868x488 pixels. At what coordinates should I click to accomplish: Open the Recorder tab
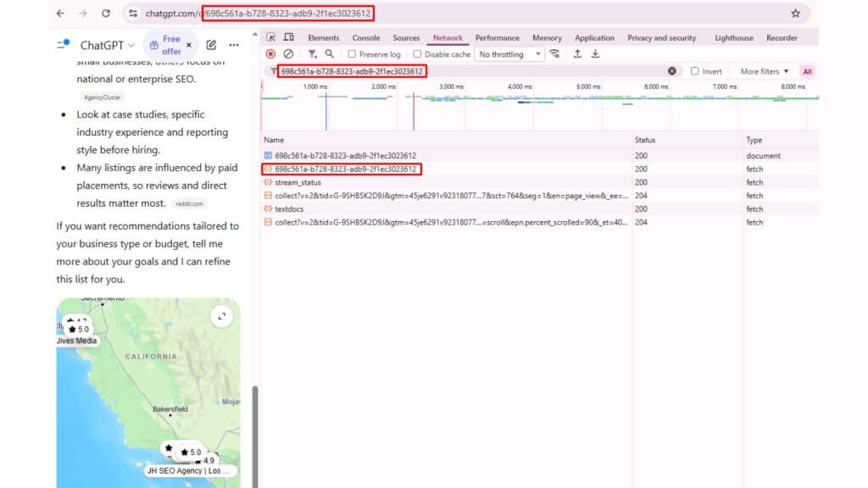[782, 37]
